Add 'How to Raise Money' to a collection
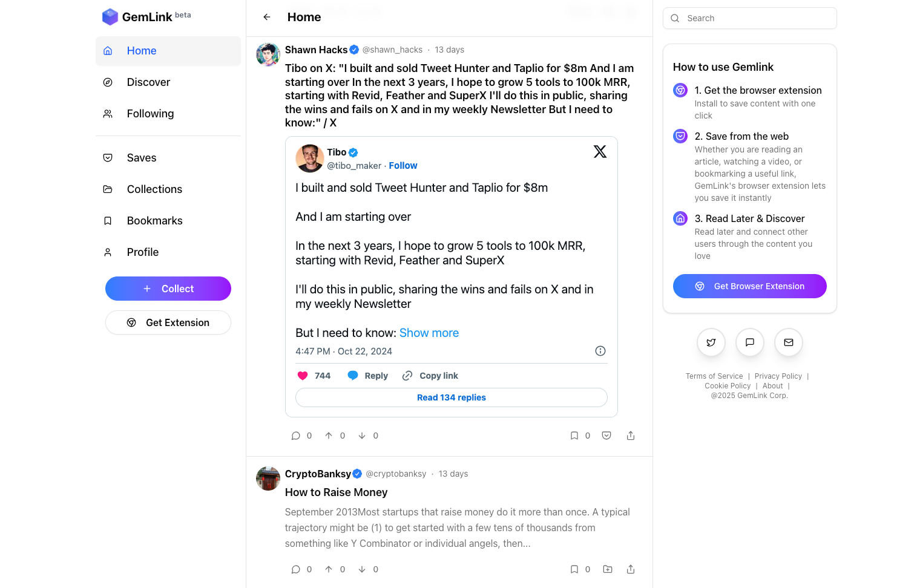Screen dimensions: 917x588 click(607, 569)
